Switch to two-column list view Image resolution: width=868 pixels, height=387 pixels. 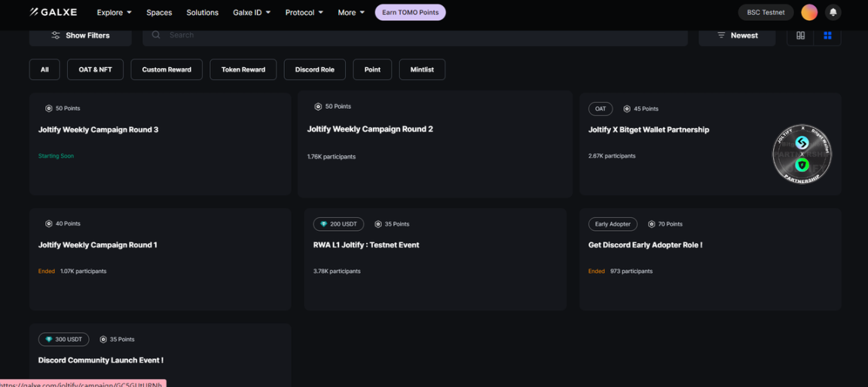tap(800, 35)
